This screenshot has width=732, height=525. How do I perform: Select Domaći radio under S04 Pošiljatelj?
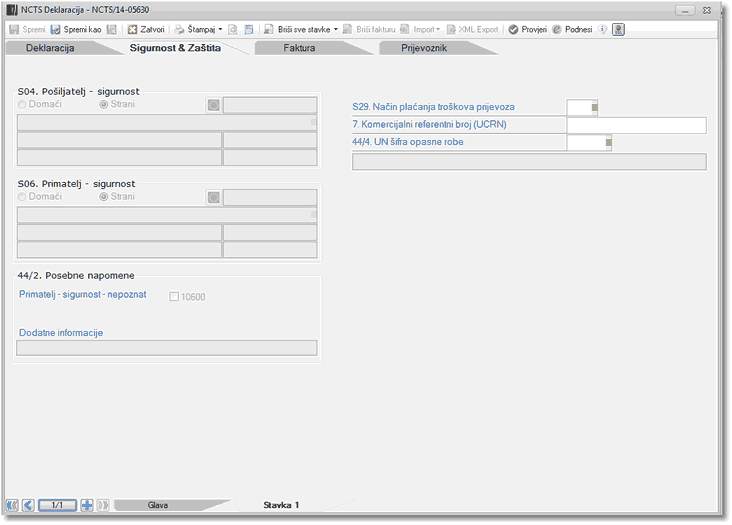tap(22, 105)
